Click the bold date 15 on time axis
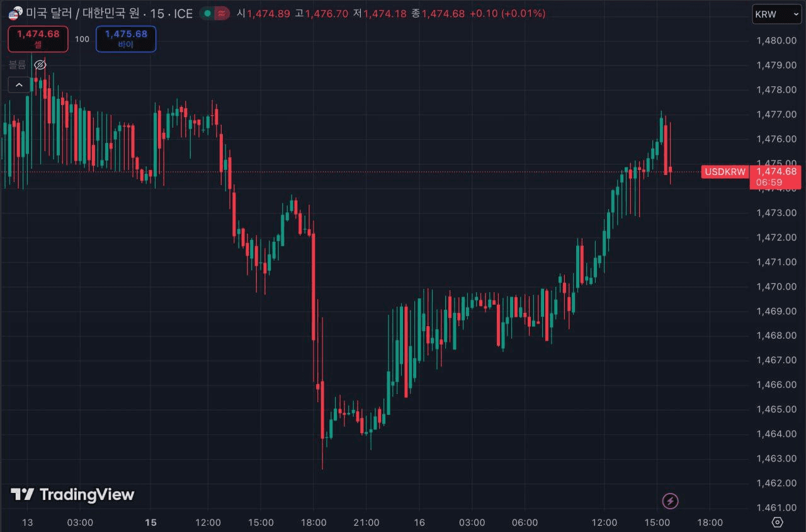 [150, 523]
